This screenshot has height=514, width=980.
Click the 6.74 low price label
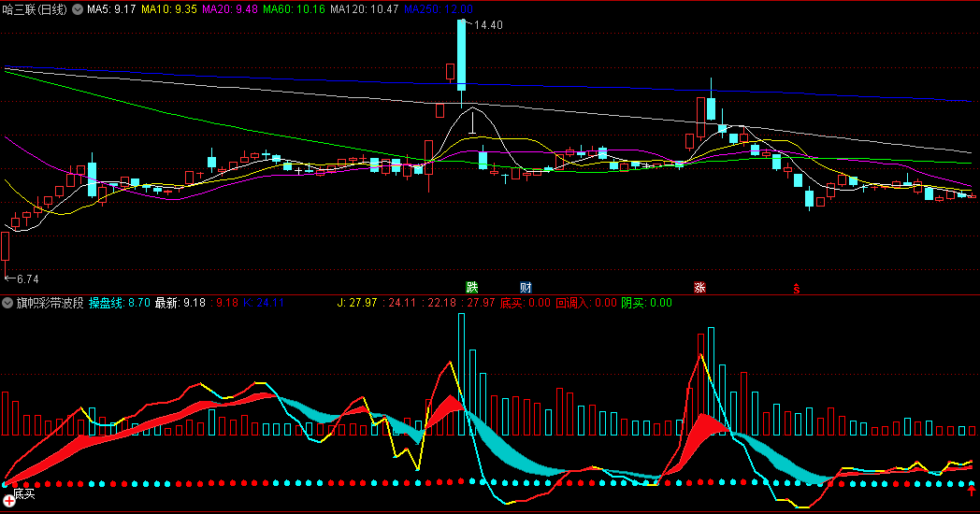tap(27, 279)
